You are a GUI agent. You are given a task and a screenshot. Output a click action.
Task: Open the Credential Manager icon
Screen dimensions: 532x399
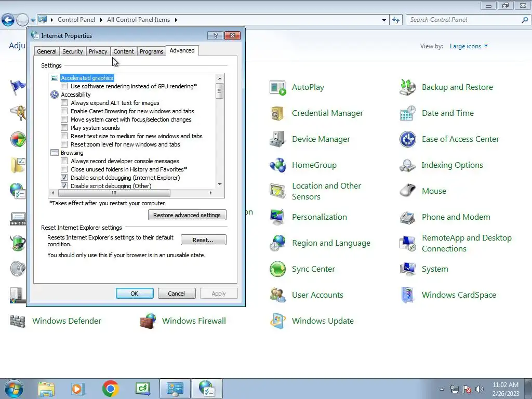click(x=277, y=113)
